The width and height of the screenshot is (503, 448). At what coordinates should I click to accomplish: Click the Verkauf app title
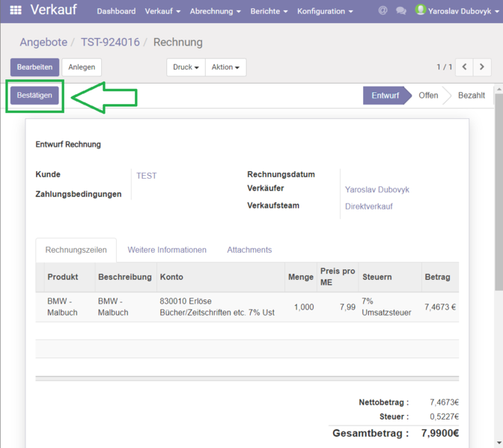coord(54,10)
